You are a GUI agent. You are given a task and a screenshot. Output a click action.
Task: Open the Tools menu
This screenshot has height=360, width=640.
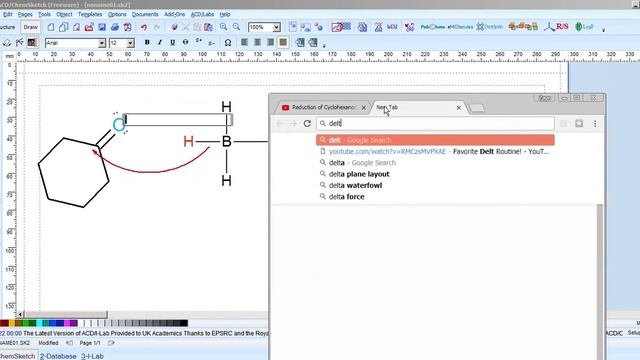(x=44, y=14)
